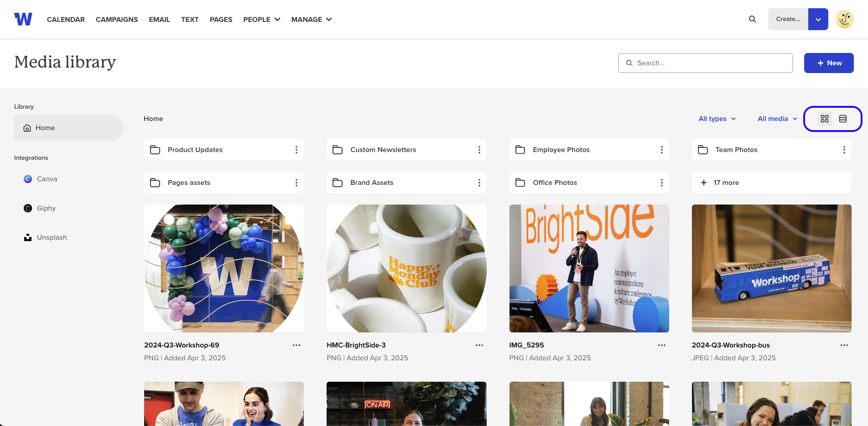The width and height of the screenshot is (868, 426).
Task: Click the 2024-Q3-Workshop-69 file name
Action: pyautogui.click(x=182, y=345)
